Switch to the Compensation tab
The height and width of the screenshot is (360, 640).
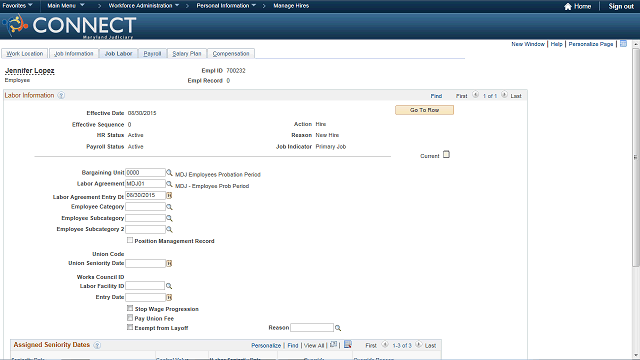(231, 53)
